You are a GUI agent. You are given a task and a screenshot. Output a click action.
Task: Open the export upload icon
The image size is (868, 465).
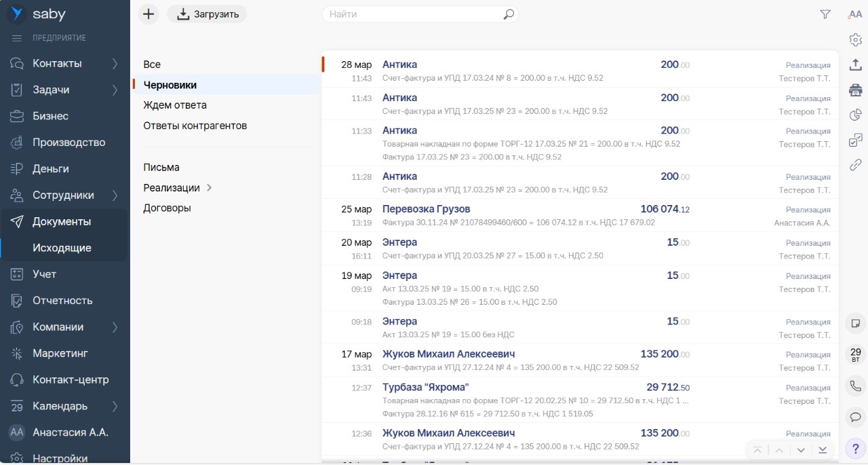click(x=856, y=64)
